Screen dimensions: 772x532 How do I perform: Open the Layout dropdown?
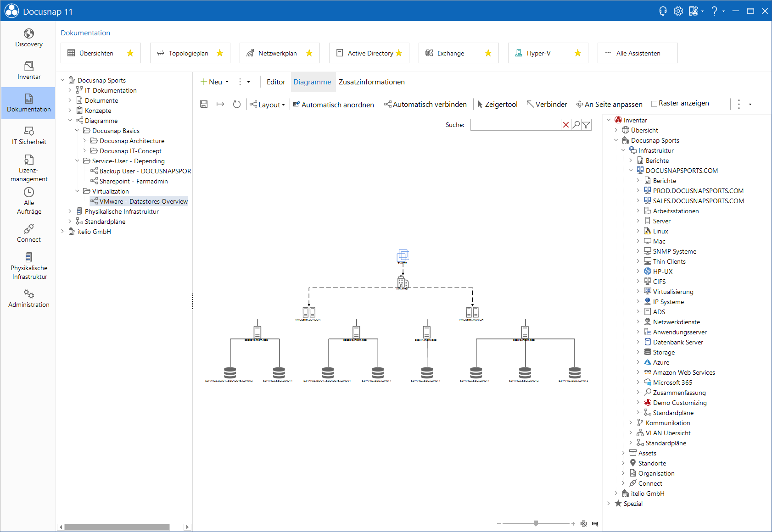point(267,105)
